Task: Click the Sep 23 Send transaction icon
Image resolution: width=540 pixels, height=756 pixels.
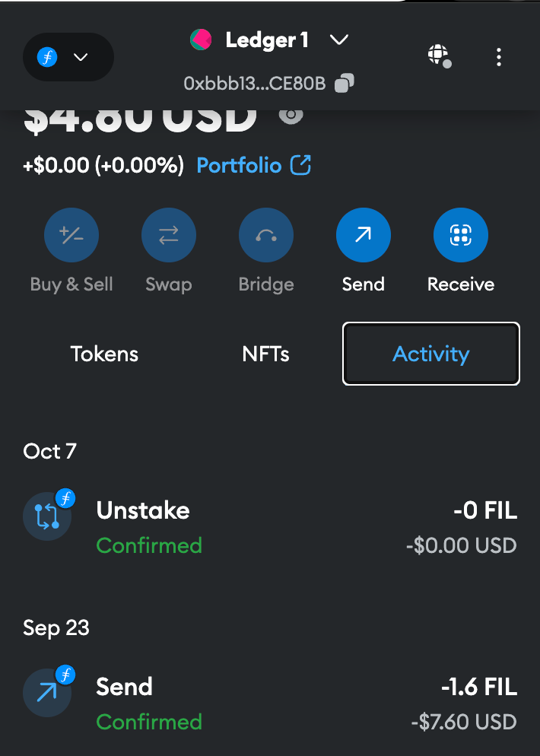Action: tap(47, 692)
